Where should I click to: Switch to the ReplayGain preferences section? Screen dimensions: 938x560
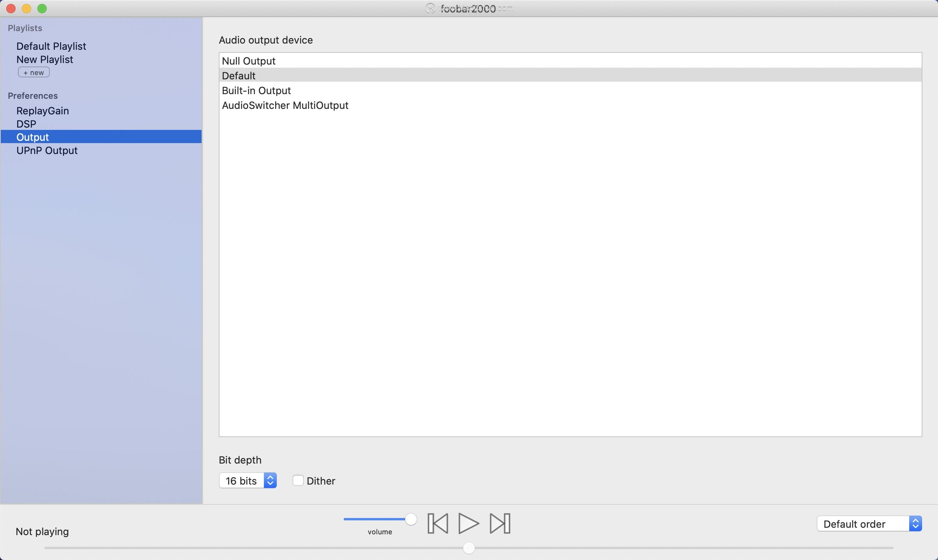pyautogui.click(x=42, y=110)
